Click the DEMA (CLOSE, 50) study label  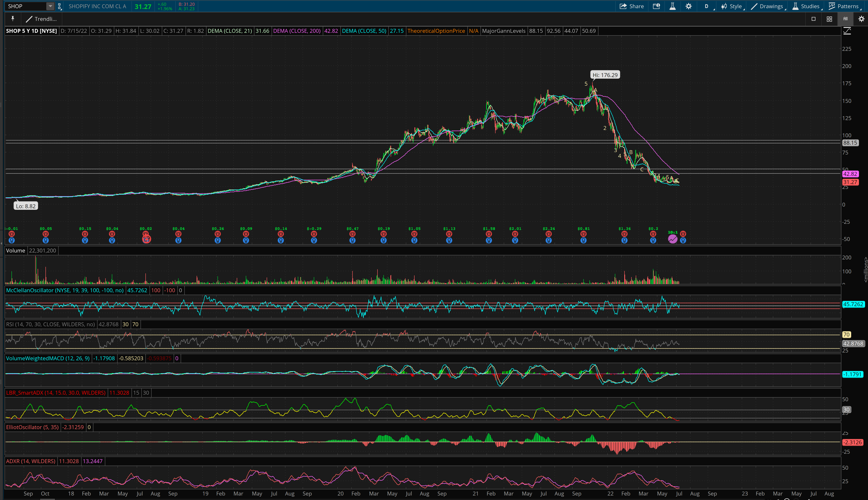(364, 31)
